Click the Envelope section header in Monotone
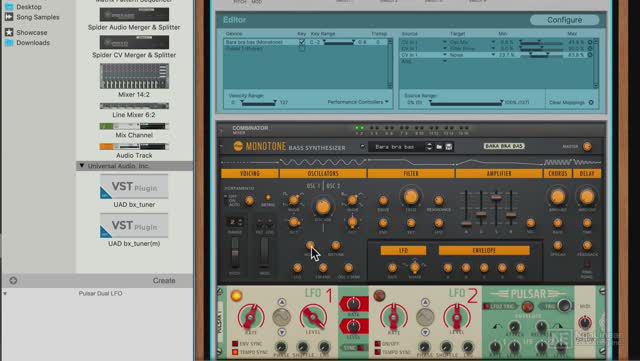This screenshot has width=640, height=361. coord(484,250)
